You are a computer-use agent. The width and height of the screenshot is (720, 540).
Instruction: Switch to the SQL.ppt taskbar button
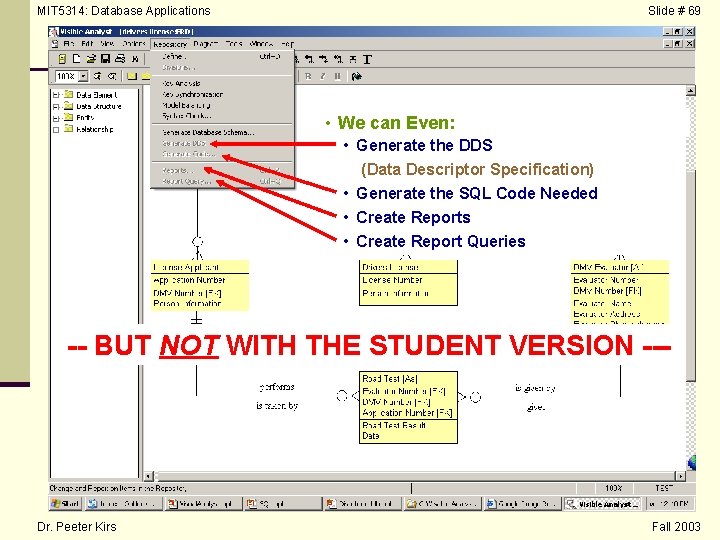(281, 504)
